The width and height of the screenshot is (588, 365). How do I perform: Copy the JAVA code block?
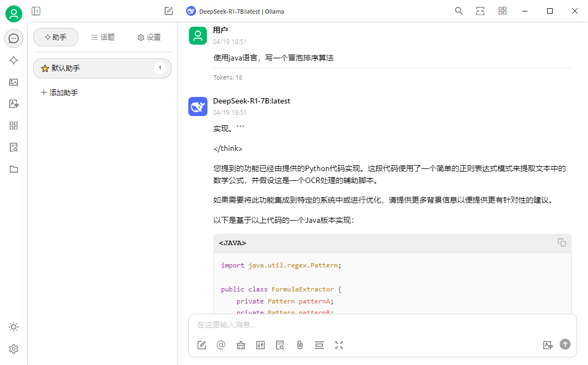pyautogui.click(x=562, y=243)
